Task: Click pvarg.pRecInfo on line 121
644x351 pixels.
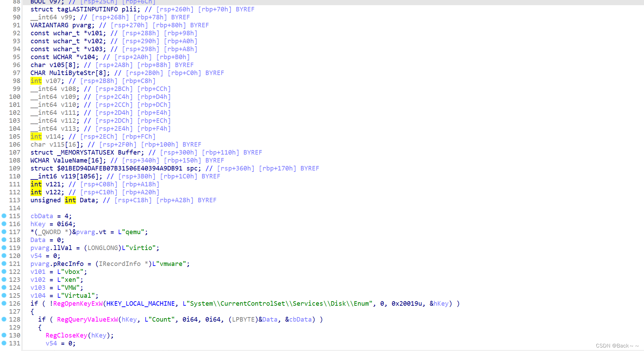Action: coord(57,264)
